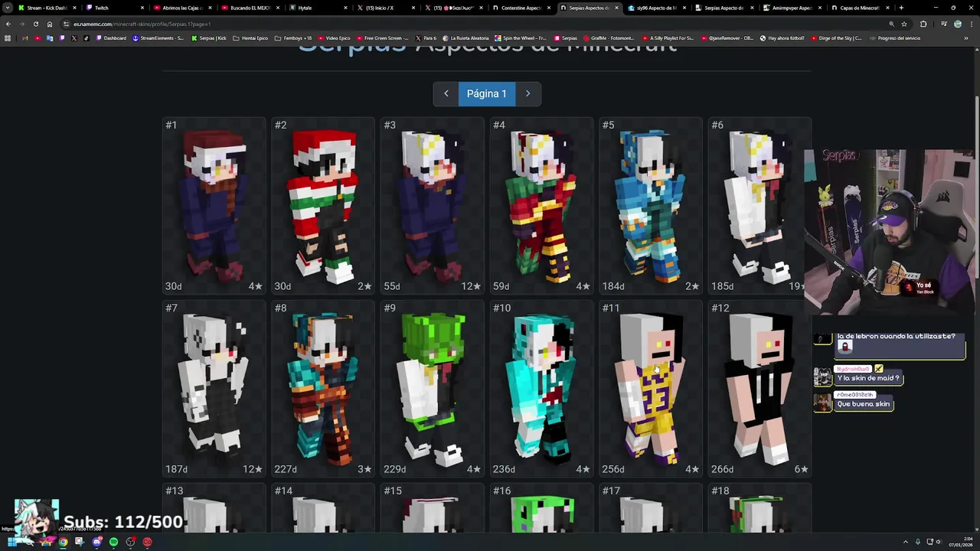Open the tab search chevron at top-left
The height and width of the screenshot is (551, 980).
(8, 8)
